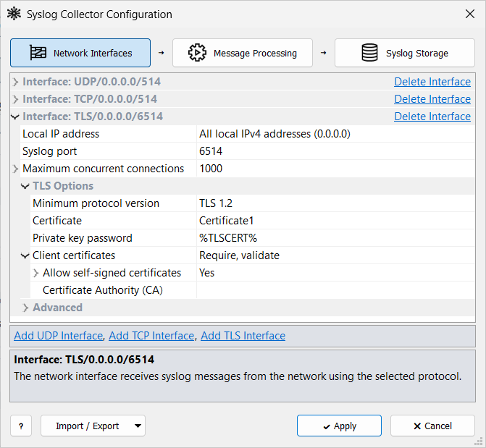The image size is (486, 448).
Task: Click Add UDP Interface link
Action: click(58, 336)
